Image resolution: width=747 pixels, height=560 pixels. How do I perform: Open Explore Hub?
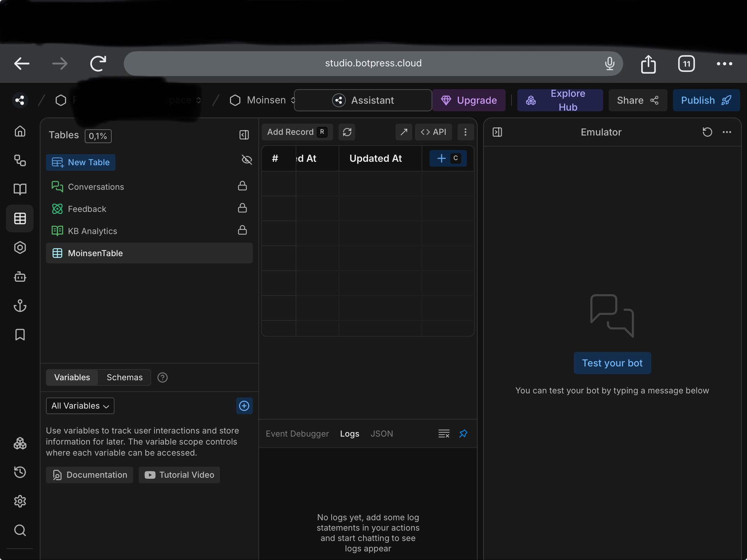tap(560, 100)
